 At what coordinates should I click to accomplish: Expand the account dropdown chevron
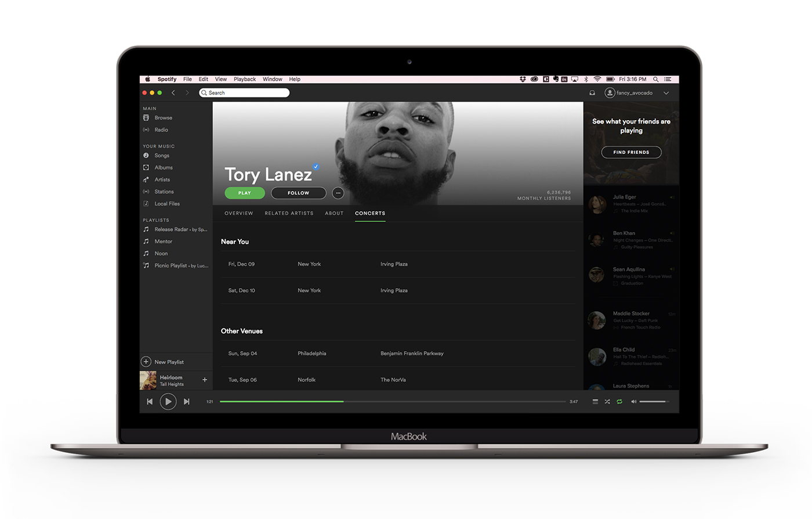click(666, 93)
